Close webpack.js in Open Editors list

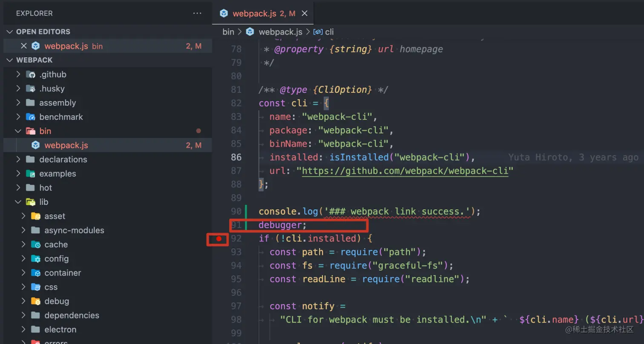[24, 46]
